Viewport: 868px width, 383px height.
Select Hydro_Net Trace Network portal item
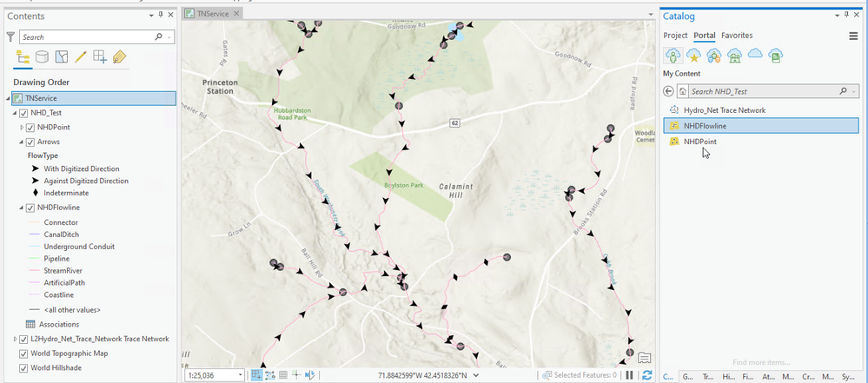coord(725,110)
